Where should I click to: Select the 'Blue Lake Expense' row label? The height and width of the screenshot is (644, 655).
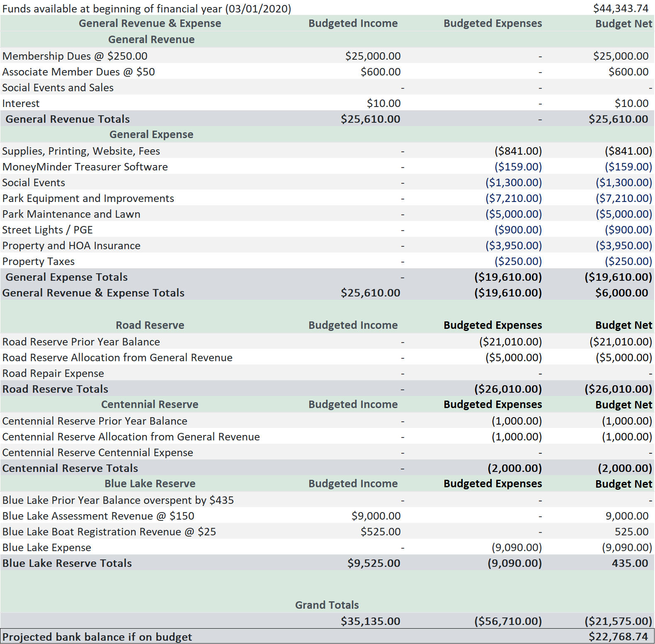tap(47, 547)
